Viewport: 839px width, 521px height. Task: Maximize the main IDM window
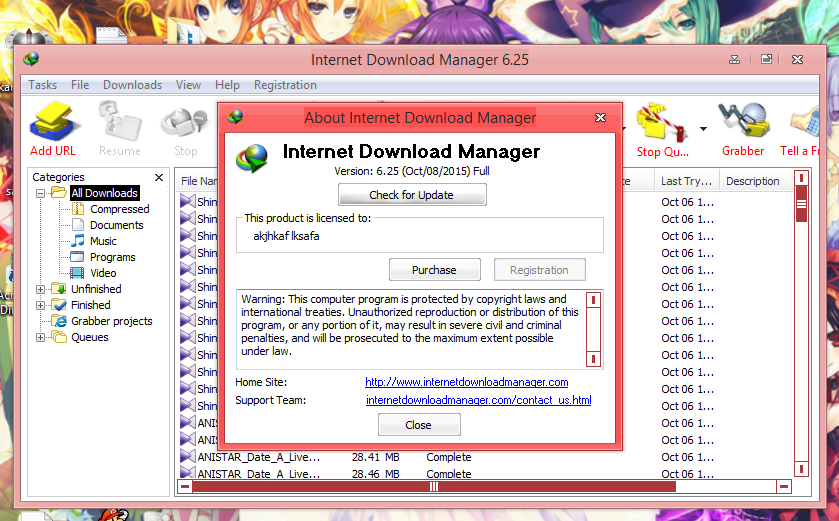coord(766,59)
